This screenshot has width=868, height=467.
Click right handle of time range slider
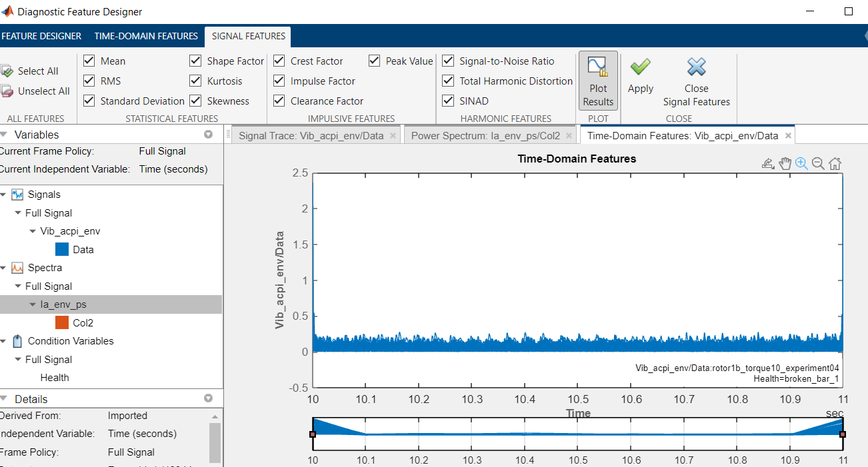coord(843,434)
